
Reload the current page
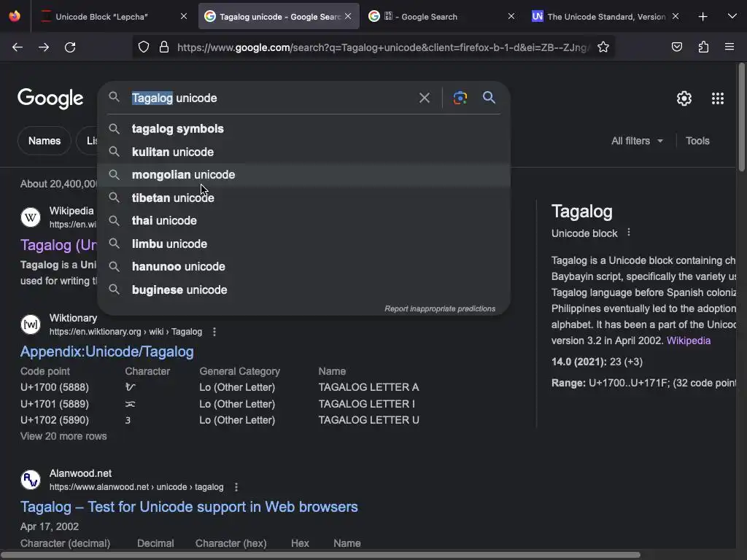tap(70, 47)
